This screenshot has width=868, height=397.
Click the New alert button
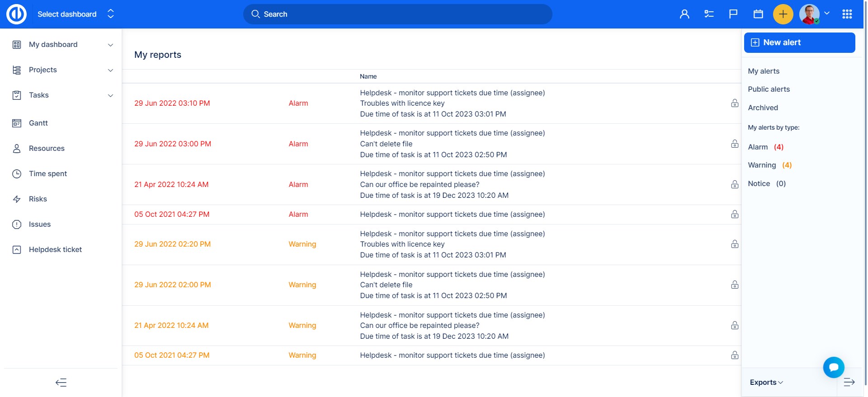click(799, 42)
